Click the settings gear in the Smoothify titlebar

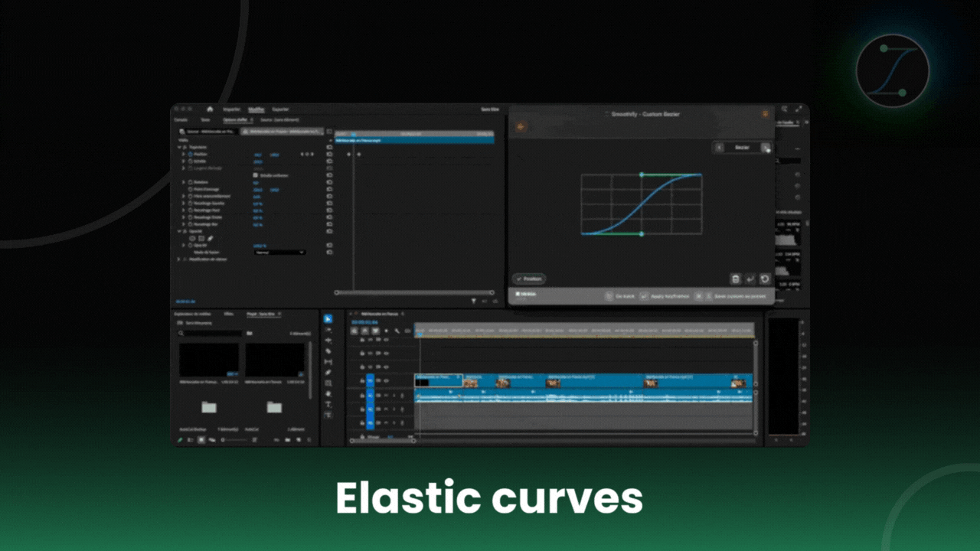(765, 114)
